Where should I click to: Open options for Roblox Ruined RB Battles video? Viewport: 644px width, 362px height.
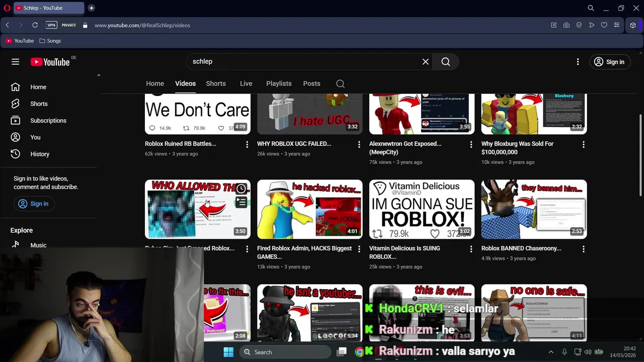tap(247, 145)
